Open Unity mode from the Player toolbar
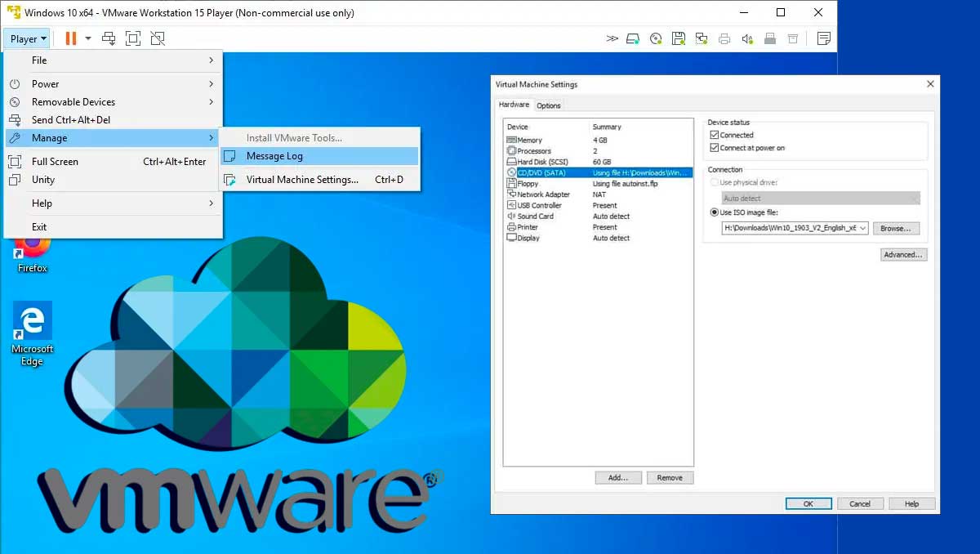Viewport: 980px width, 554px height. click(158, 38)
